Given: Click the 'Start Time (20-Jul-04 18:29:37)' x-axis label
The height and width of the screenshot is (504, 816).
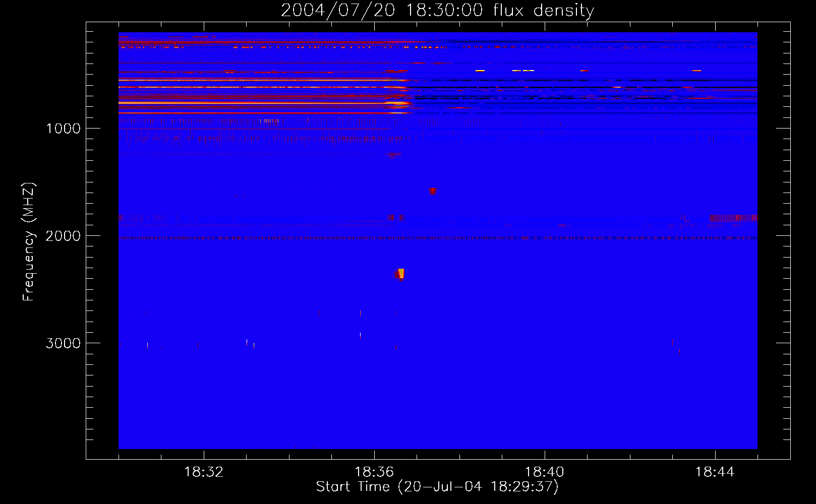Looking at the screenshot, I should pos(437,487).
